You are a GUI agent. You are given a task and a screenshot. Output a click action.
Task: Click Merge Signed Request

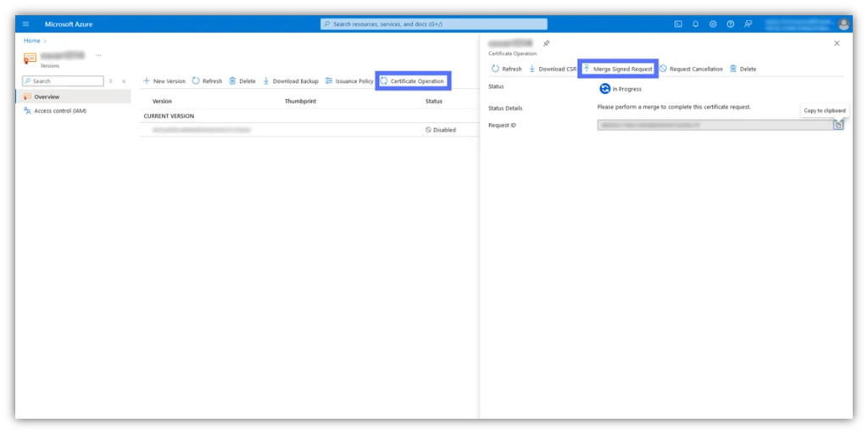tap(617, 69)
